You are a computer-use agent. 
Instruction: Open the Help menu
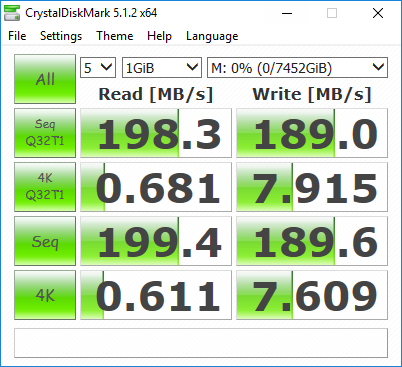[x=159, y=36]
